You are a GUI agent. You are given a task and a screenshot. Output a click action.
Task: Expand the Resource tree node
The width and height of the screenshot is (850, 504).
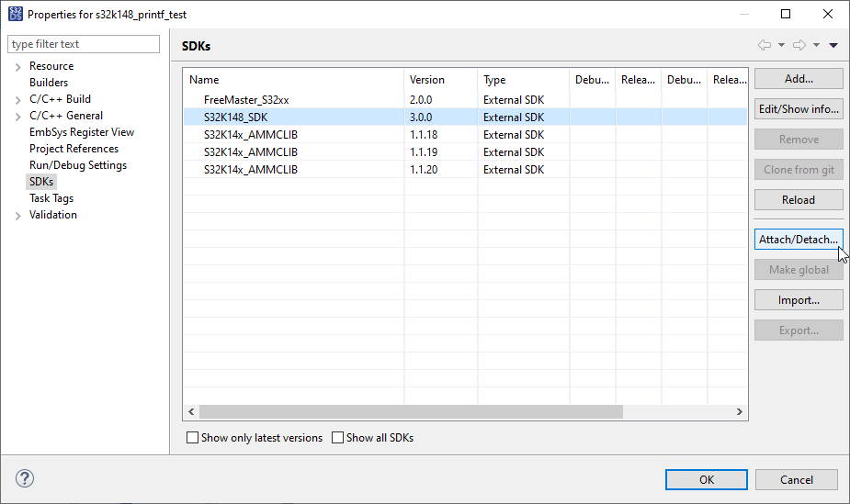pos(17,67)
